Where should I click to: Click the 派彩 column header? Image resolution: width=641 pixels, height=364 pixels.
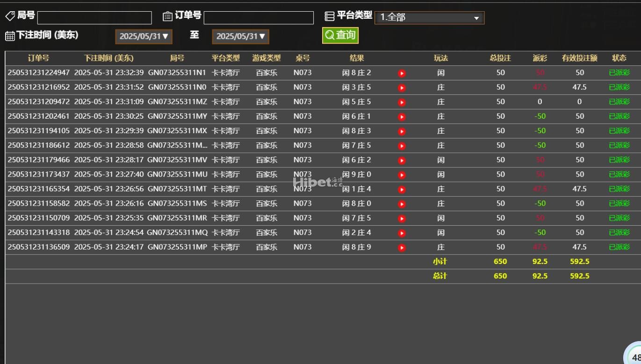(540, 58)
